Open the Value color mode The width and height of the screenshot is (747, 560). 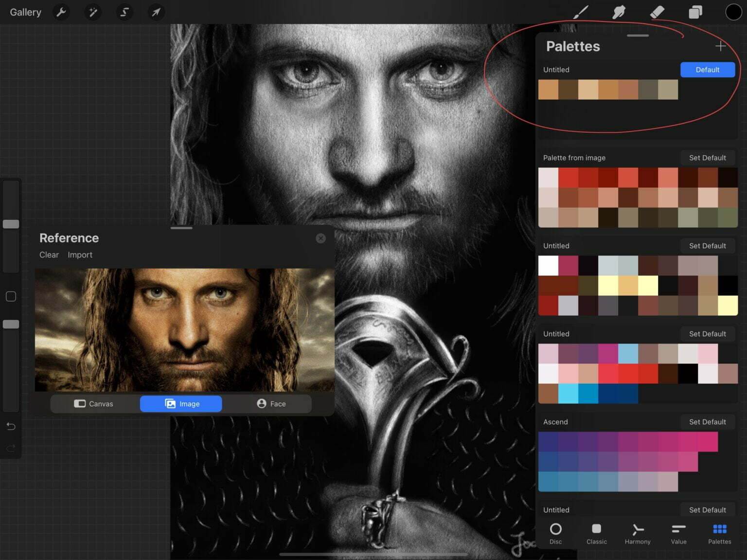[x=678, y=533]
